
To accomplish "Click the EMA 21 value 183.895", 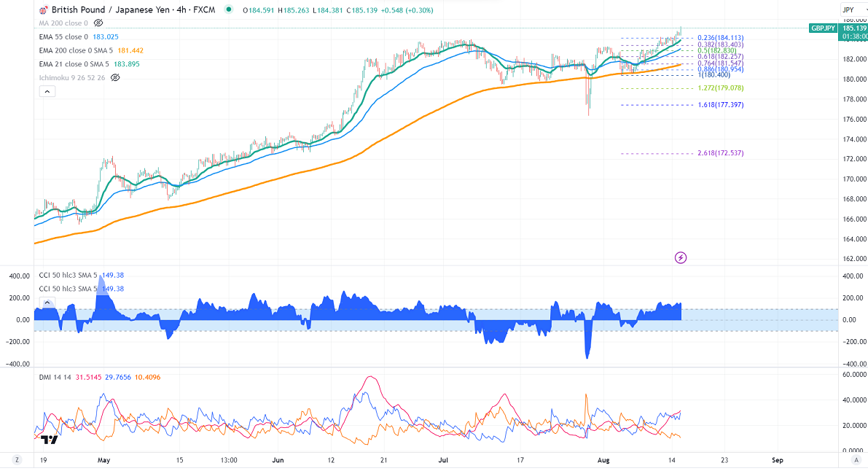I will pyautogui.click(x=127, y=64).
